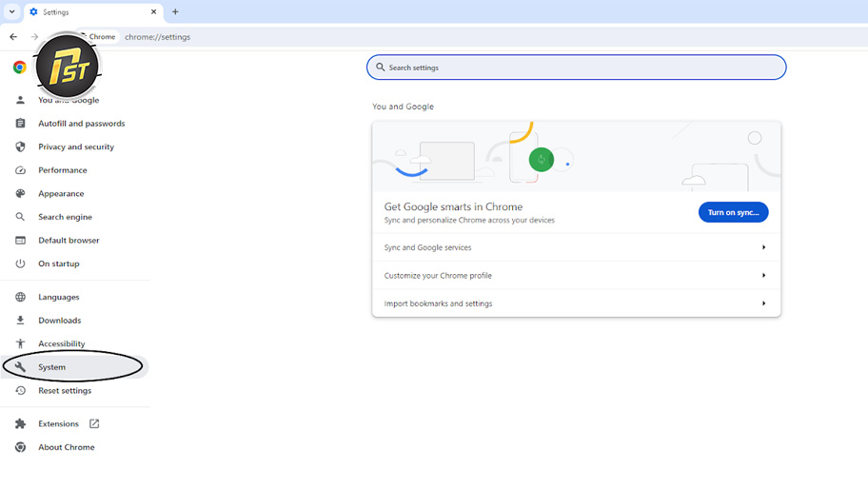This screenshot has height=488, width=868.
Task: Open Sync and Google services row
Action: click(576, 247)
